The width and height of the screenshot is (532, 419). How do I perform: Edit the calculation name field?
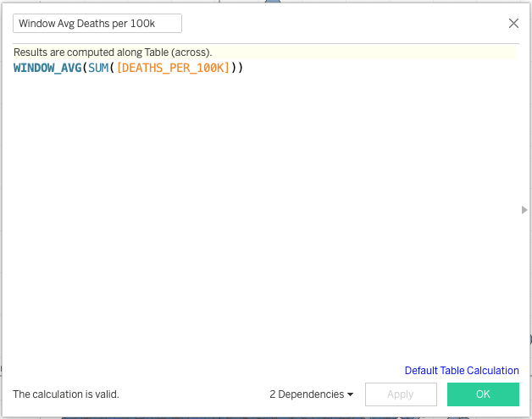point(97,24)
